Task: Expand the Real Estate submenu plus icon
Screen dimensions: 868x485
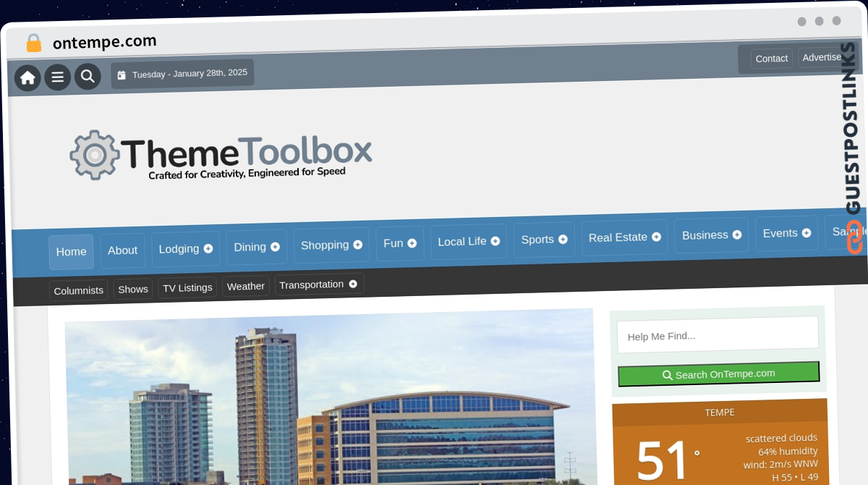Action: coord(656,237)
